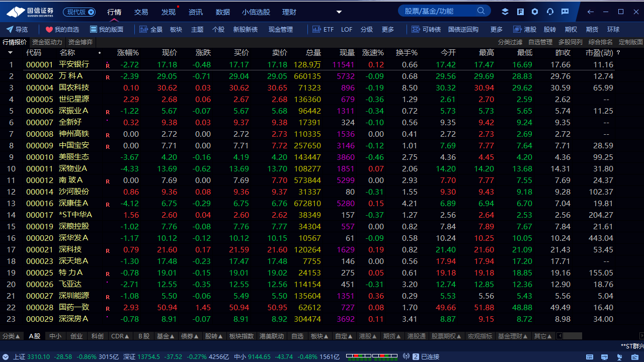Click the 分类过滤 link
The width and height of the screenshot is (644, 362).
pyautogui.click(x=510, y=42)
